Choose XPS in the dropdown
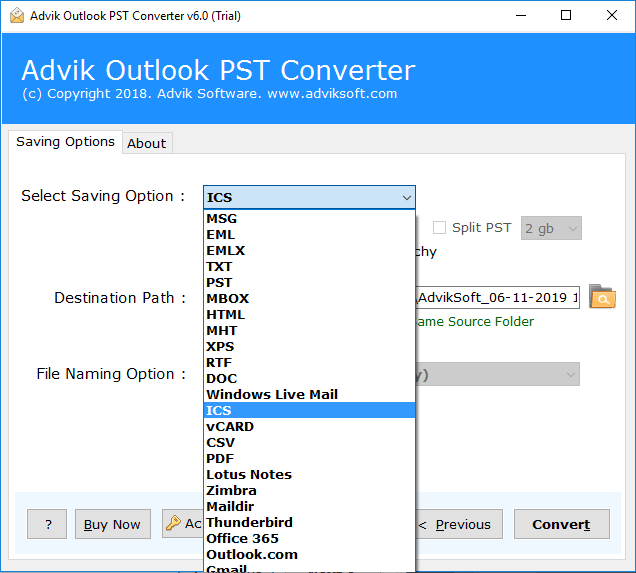Viewport: 636px width, 573px height. coord(309,347)
